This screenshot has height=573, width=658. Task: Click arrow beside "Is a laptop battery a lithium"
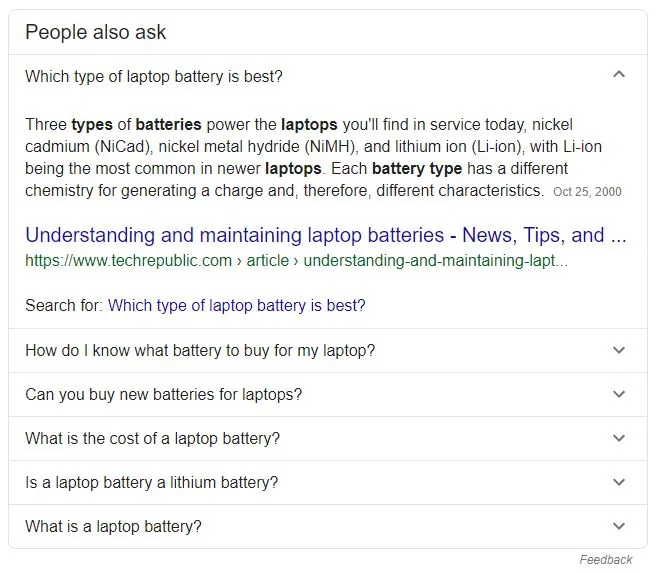619,482
